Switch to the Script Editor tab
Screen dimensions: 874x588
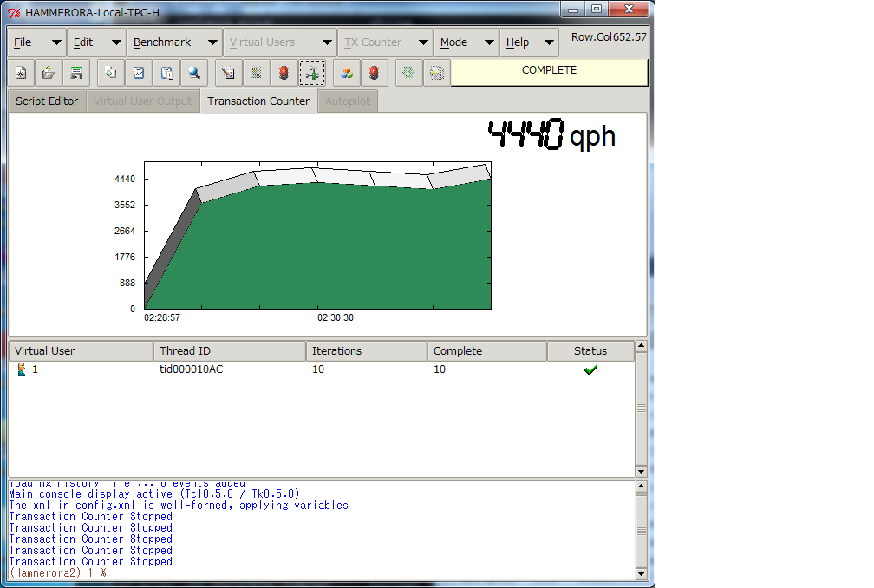click(x=46, y=101)
